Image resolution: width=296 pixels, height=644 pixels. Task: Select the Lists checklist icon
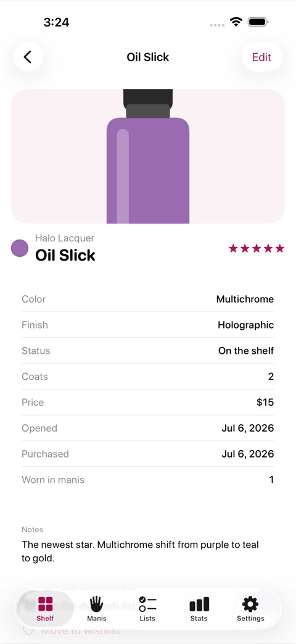click(x=147, y=604)
